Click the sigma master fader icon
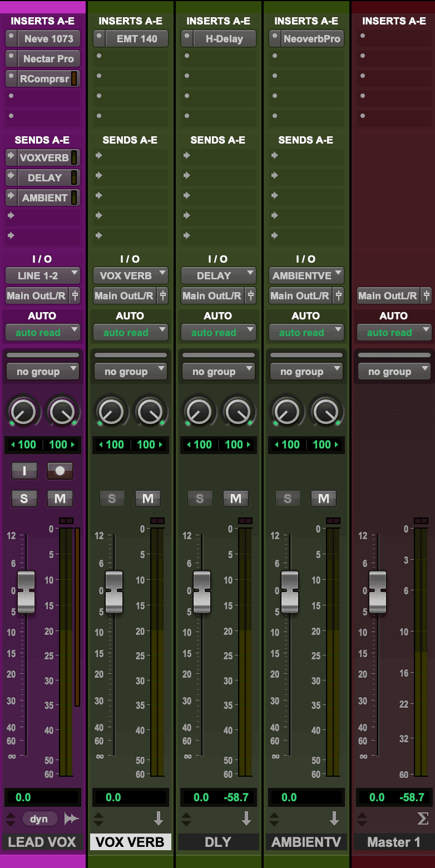 [423, 818]
